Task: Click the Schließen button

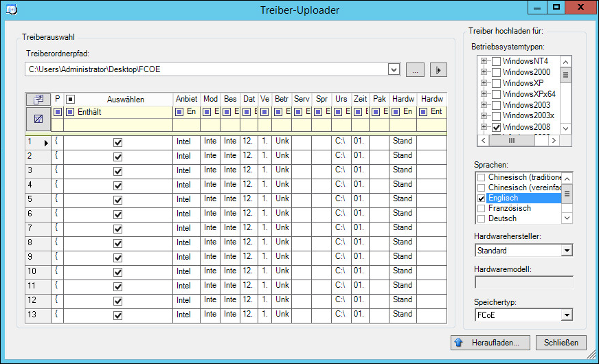Action: pyautogui.click(x=561, y=342)
